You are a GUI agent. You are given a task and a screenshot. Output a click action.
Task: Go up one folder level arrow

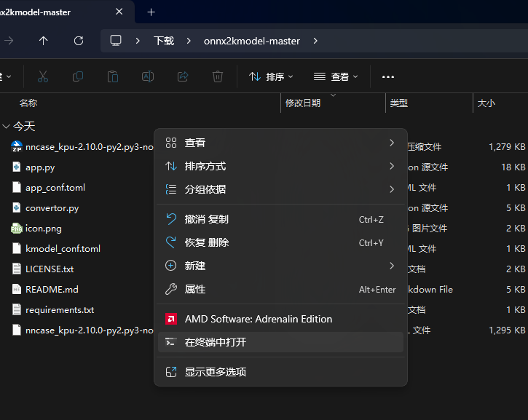click(44, 41)
